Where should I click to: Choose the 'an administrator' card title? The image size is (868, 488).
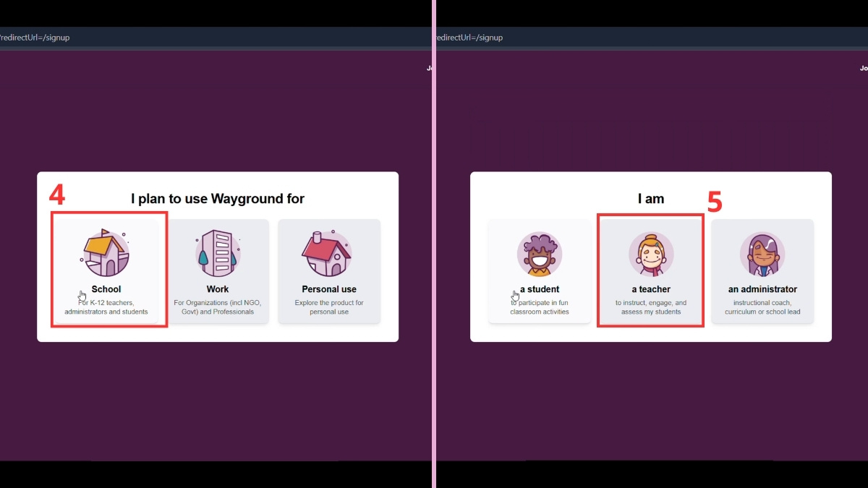point(762,289)
